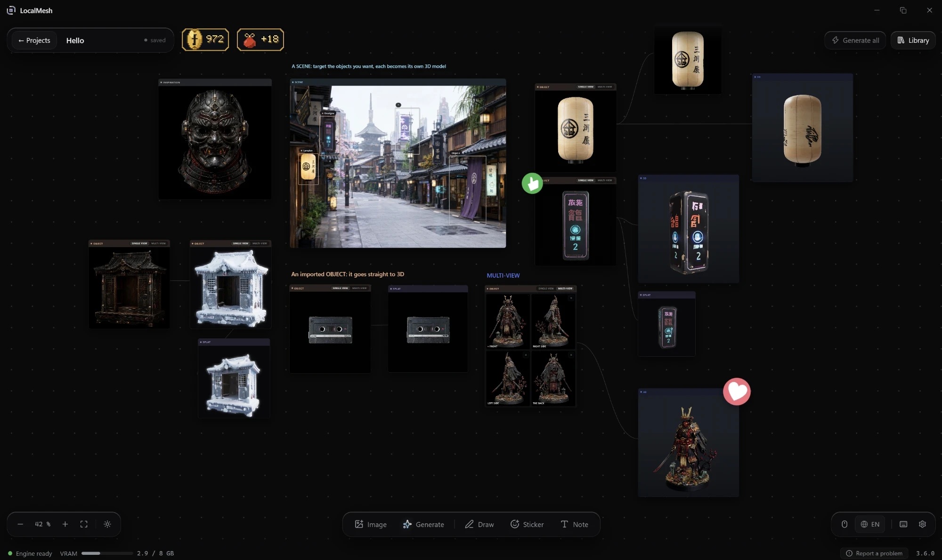Viewport: 942px width, 560px height.
Task: Select the samurai 3D model node
Action: (x=688, y=442)
